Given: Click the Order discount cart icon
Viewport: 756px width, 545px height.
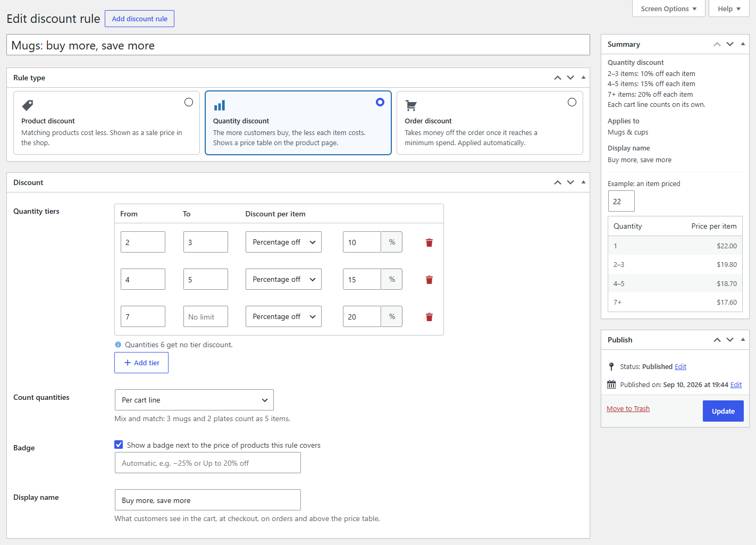Looking at the screenshot, I should [x=411, y=105].
